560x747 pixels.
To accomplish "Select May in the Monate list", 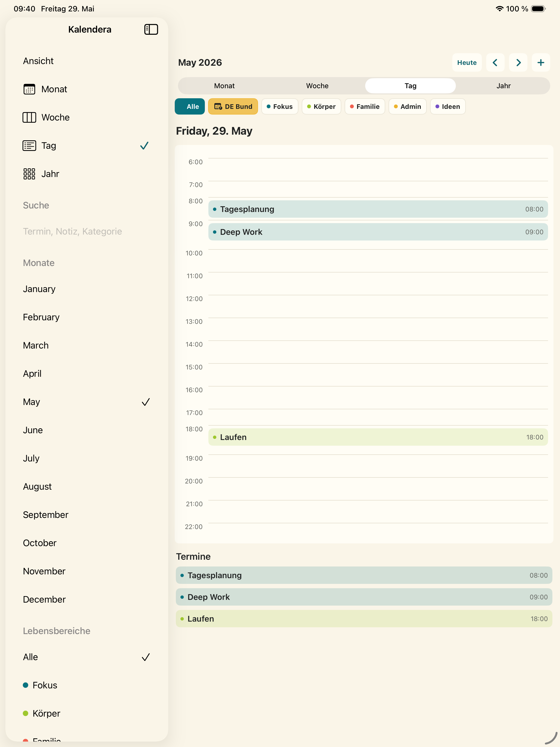I will coord(87,402).
